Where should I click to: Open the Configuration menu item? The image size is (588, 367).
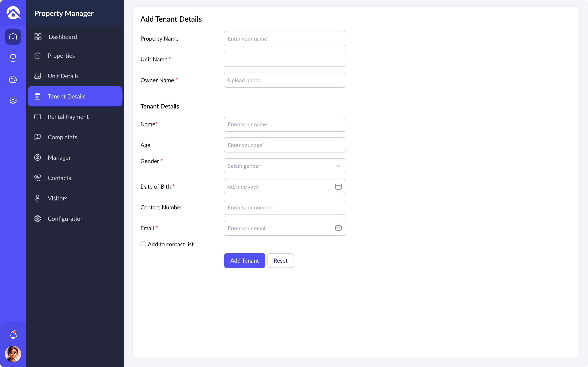[x=66, y=219]
